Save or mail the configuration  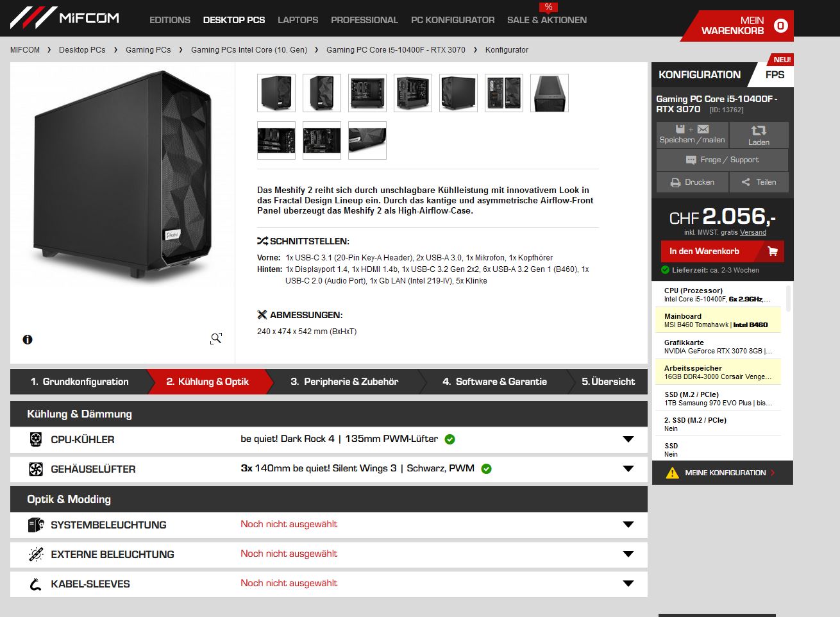tap(693, 135)
